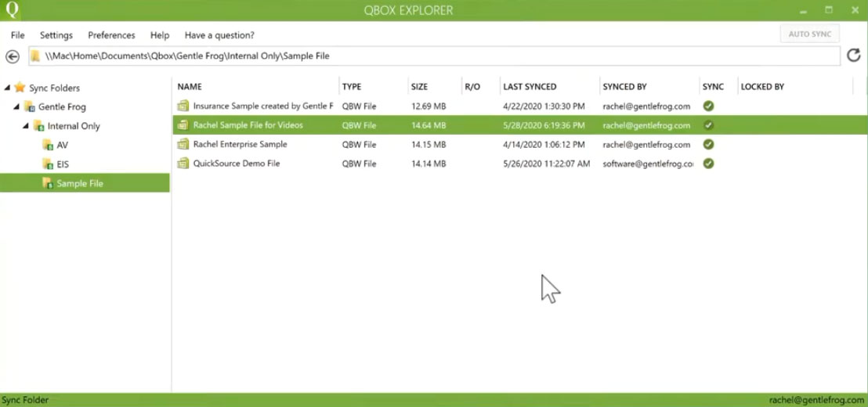Click the QBW icon for QuickSource Demo File
868x407 pixels.
click(183, 164)
